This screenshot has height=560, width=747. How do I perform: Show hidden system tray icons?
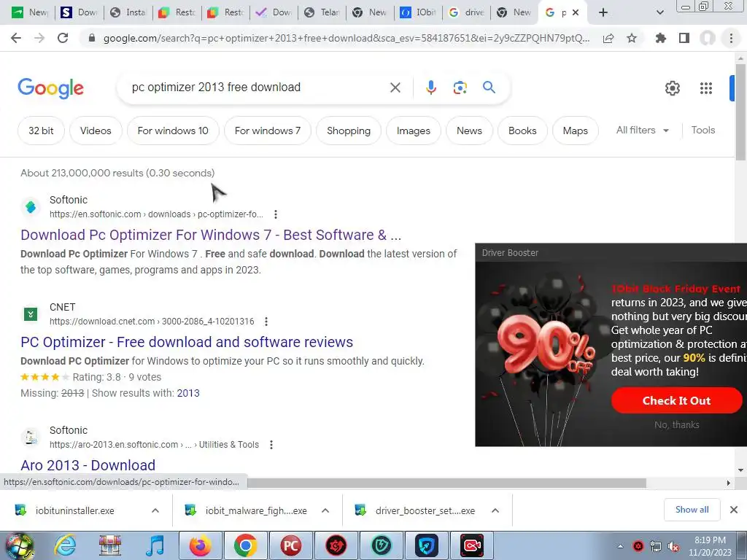(620, 546)
